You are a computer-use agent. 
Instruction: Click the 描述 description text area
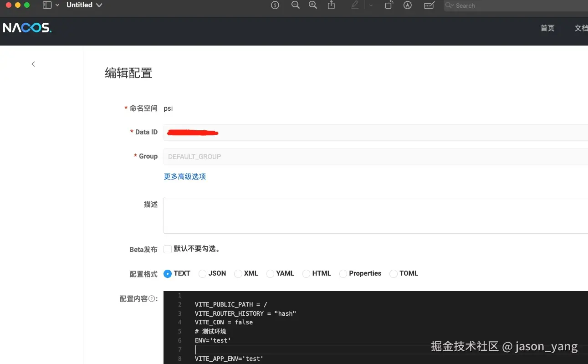click(376, 215)
